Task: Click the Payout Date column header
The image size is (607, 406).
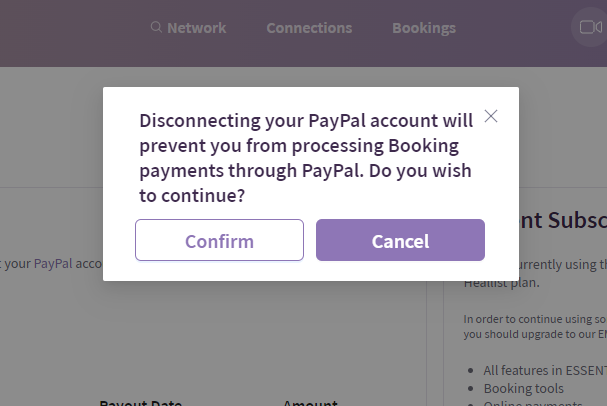Action: point(140,402)
